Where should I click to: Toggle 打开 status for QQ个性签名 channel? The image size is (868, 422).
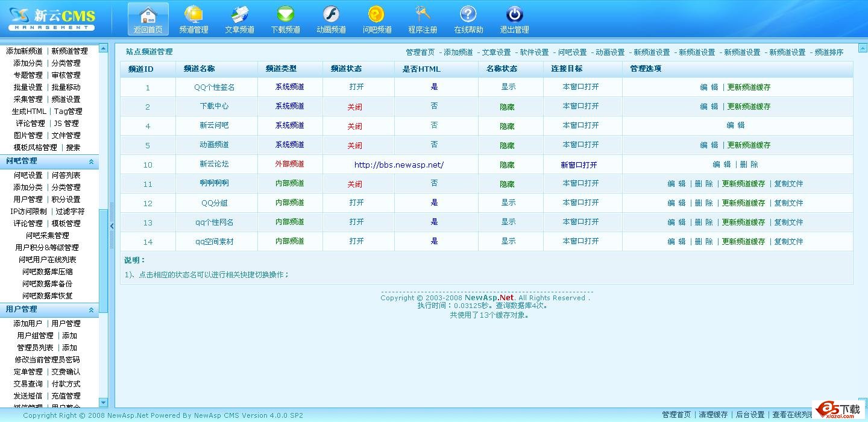(x=357, y=87)
